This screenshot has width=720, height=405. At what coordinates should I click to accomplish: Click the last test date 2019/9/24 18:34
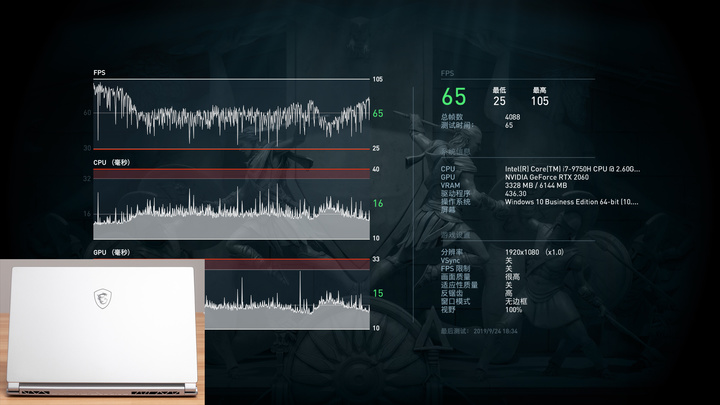(x=495, y=331)
